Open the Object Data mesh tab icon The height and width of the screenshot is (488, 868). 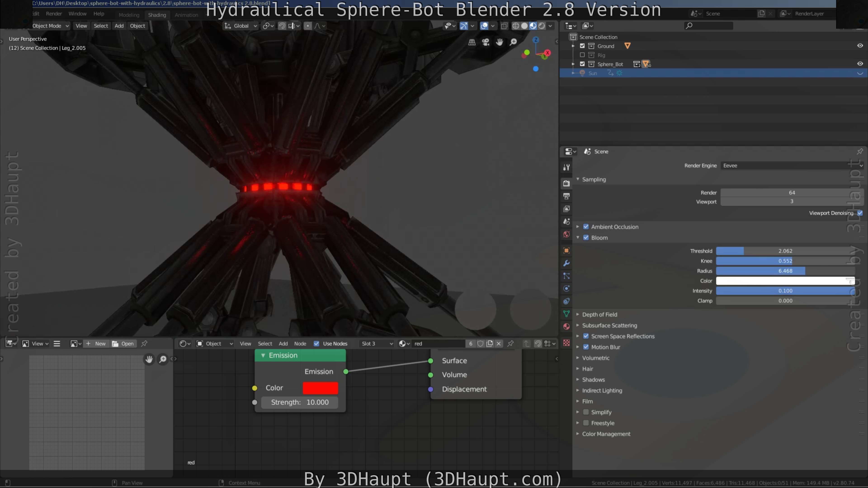(x=566, y=314)
